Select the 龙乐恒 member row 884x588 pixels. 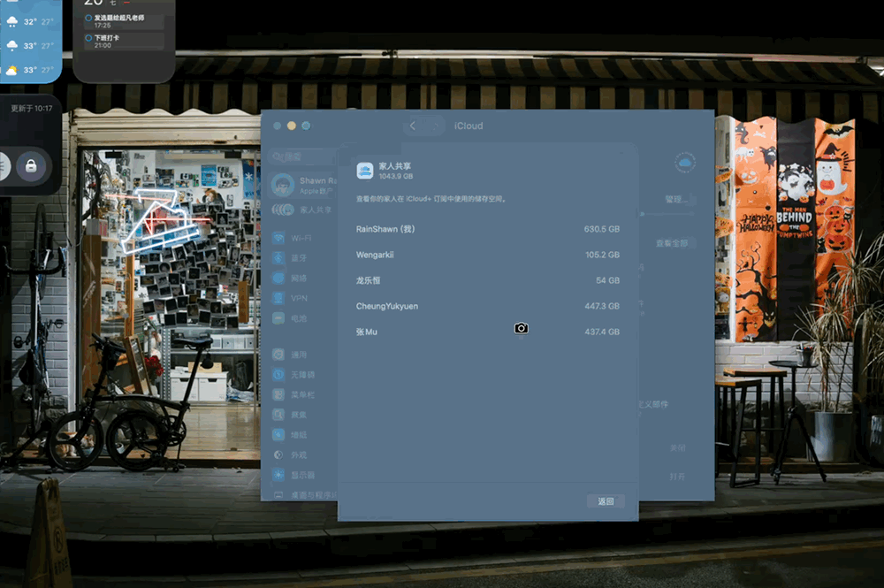[488, 280]
